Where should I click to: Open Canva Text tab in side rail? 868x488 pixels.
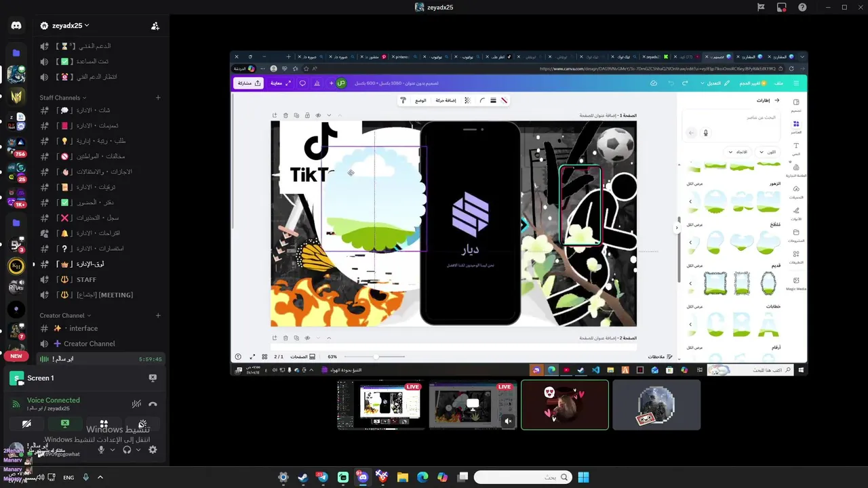[x=796, y=148]
